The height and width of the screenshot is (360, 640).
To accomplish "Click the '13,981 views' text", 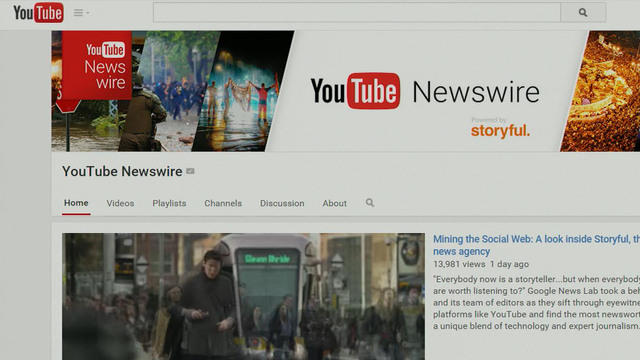I will 459,264.
